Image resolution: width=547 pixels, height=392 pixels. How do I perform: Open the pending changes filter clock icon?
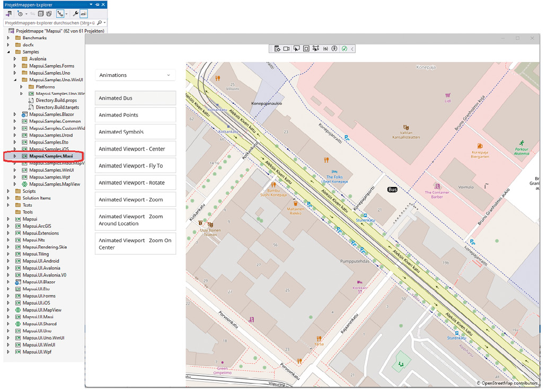click(20, 14)
